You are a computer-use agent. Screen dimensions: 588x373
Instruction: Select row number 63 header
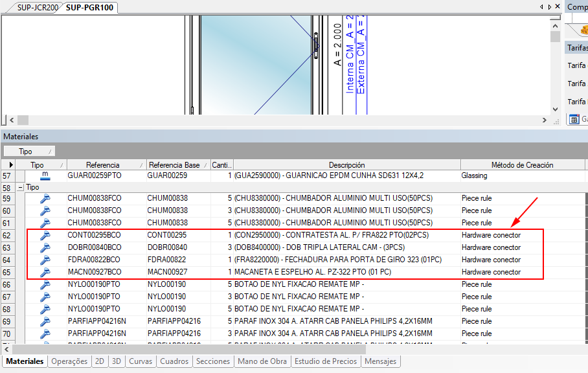pos(8,247)
